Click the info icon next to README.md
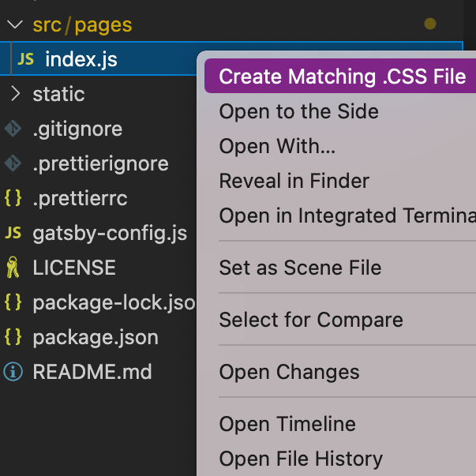The height and width of the screenshot is (476, 476). (x=13, y=372)
